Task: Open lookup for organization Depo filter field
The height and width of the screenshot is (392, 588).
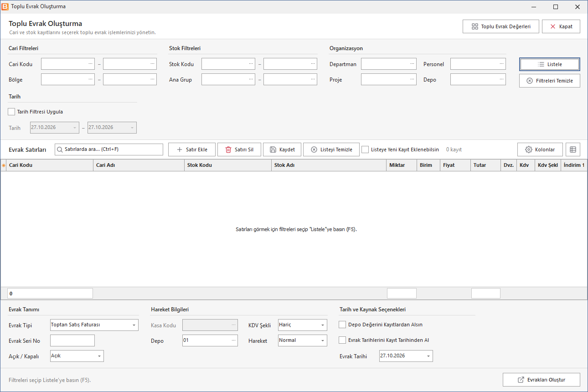Action: [502, 79]
